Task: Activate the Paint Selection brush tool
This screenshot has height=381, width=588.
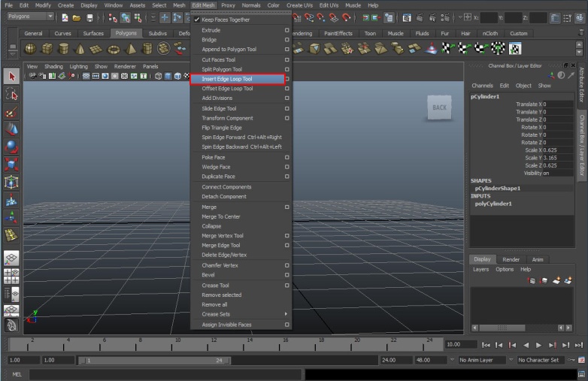Action: pos(11,112)
